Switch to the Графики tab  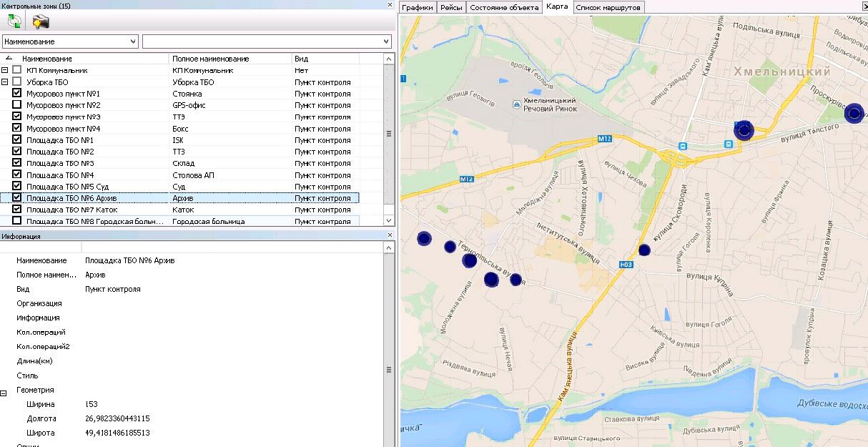click(x=418, y=7)
